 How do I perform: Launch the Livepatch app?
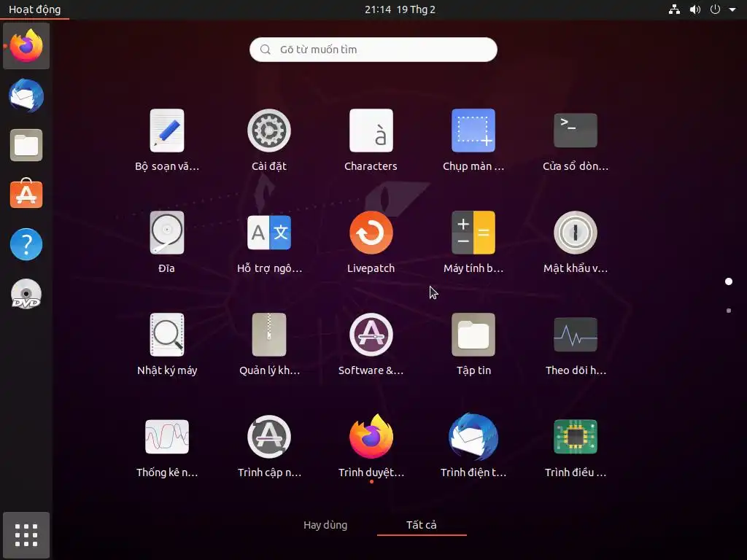[371, 242]
